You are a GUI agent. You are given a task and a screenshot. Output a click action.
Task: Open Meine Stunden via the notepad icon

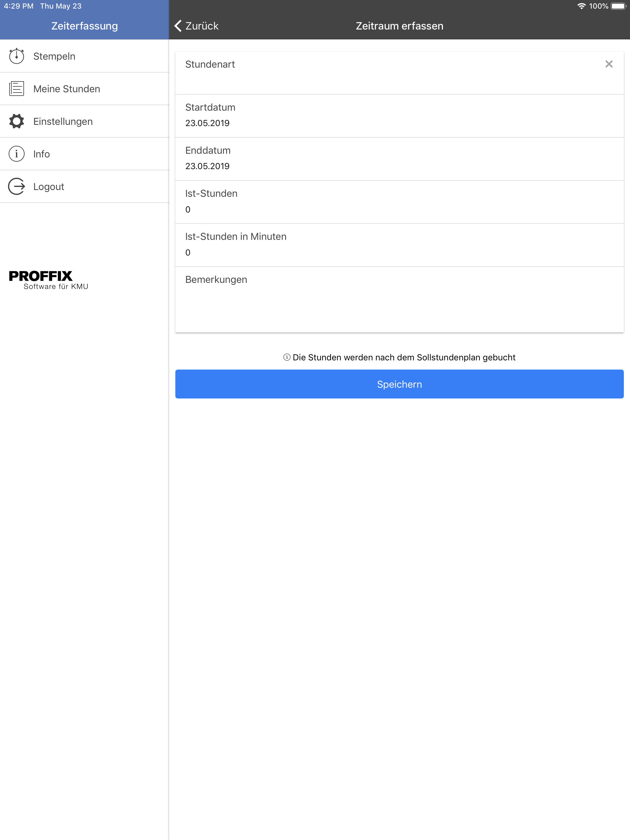[x=17, y=88]
